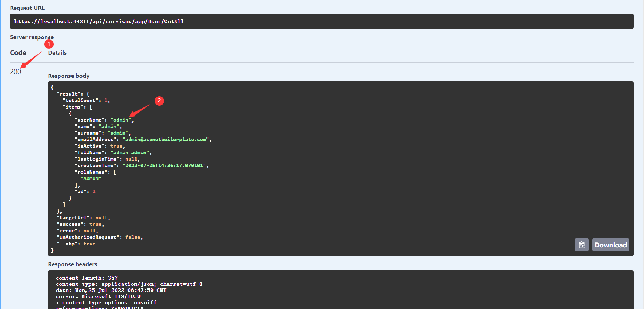Click the "name": "admin" line
This screenshot has height=309, width=644.
98,127
